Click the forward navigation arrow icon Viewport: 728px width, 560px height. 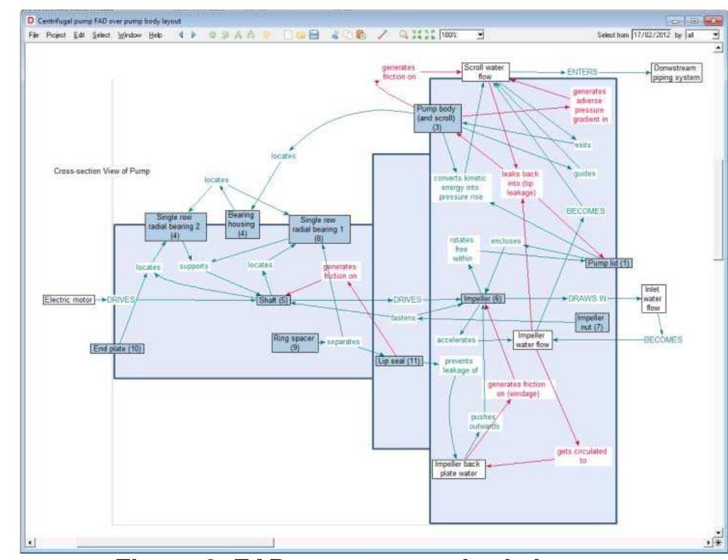[x=194, y=35]
